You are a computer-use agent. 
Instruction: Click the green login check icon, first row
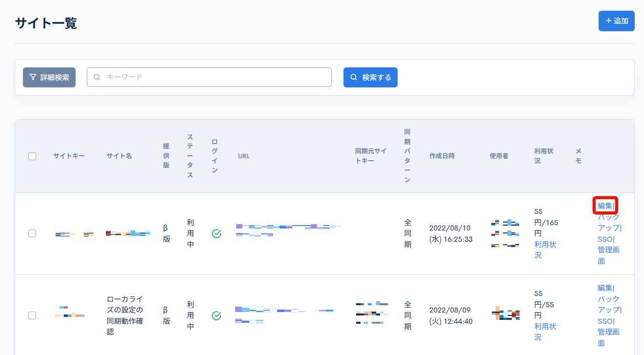point(217,233)
